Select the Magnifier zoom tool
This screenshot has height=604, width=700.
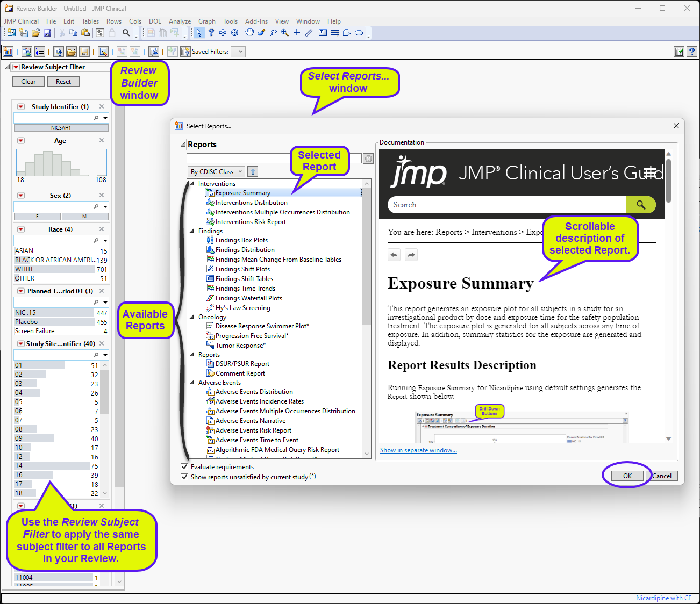(x=285, y=33)
